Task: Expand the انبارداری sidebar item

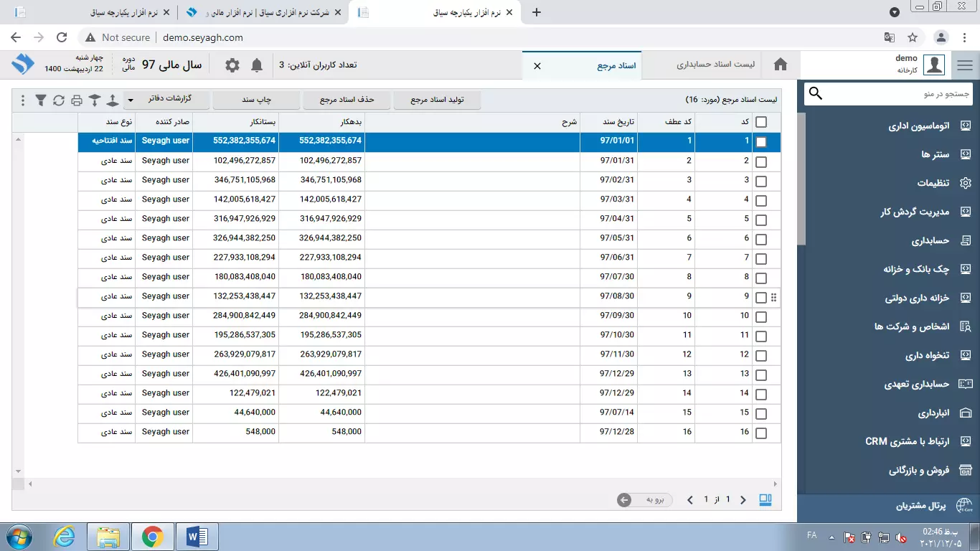Action: click(933, 413)
